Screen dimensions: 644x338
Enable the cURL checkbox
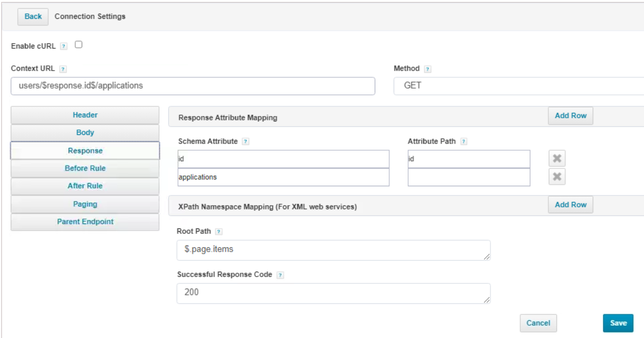(x=78, y=45)
